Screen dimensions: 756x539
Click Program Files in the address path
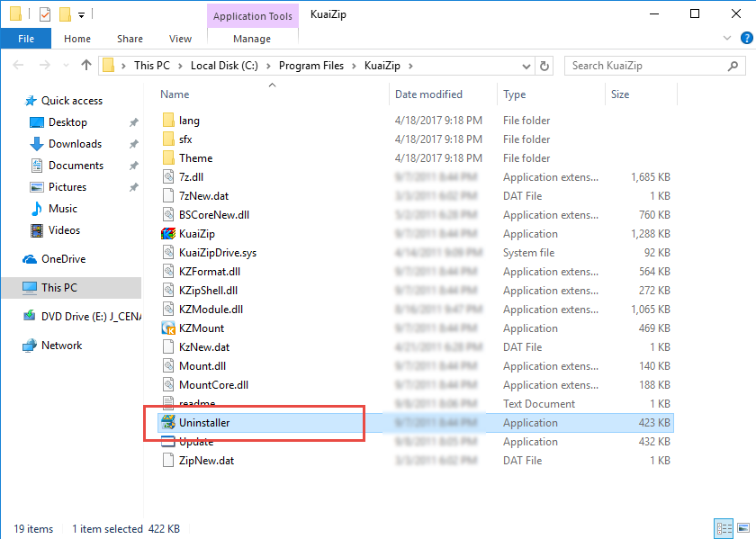click(x=311, y=66)
